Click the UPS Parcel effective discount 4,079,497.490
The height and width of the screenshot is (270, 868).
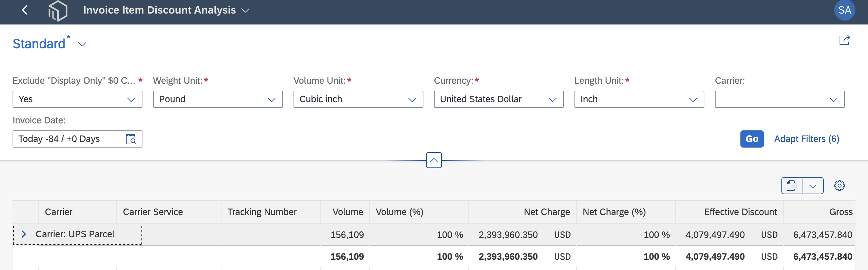[x=715, y=235]
